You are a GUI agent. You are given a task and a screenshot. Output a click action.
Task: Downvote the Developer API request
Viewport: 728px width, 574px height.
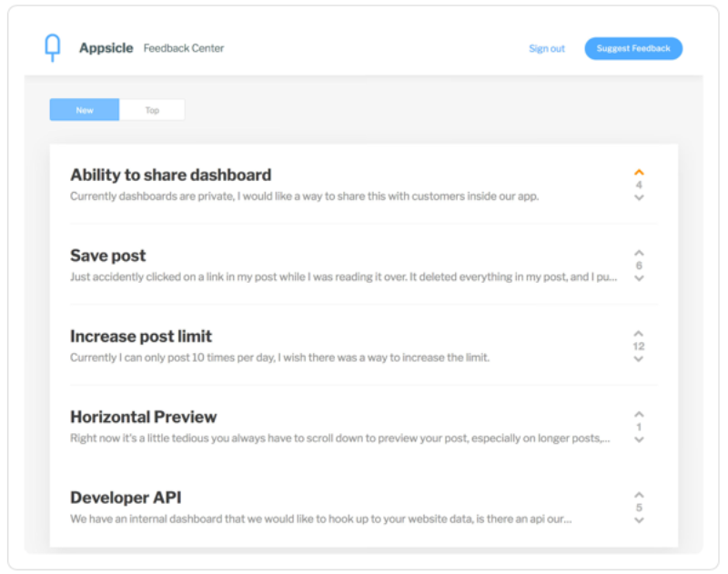[x=639, y=520]
